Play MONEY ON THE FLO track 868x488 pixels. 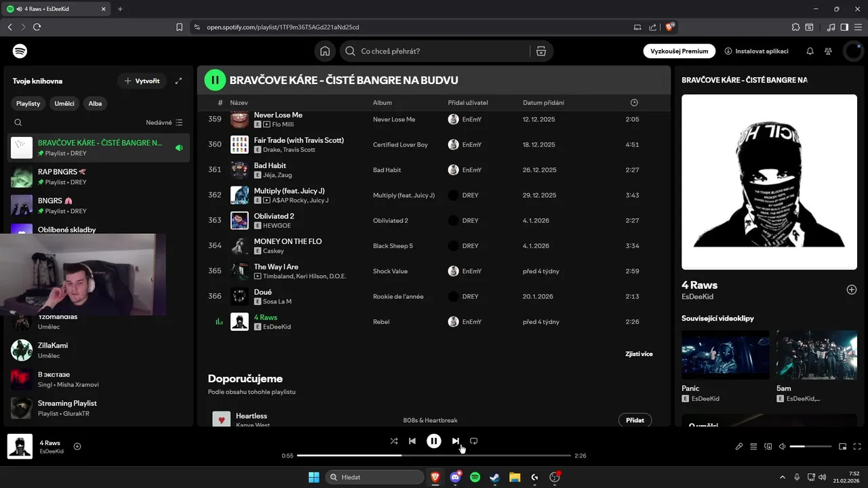(433, 246)
